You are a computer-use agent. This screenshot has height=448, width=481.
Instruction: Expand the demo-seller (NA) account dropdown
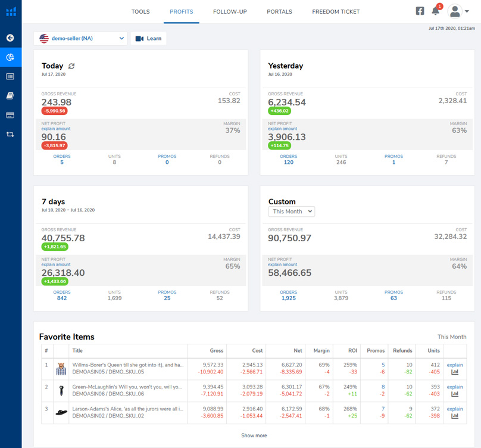click(x=81, y=39)
